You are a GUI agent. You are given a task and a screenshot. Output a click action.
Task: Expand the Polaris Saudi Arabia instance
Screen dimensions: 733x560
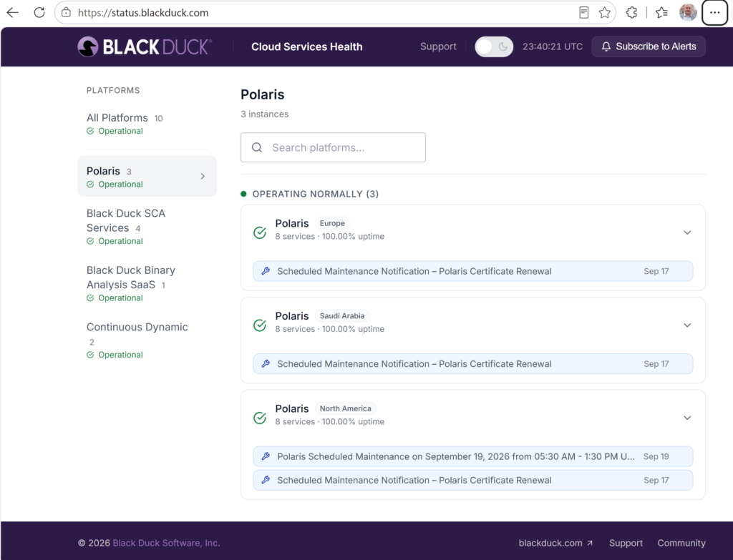pos(686,325)
